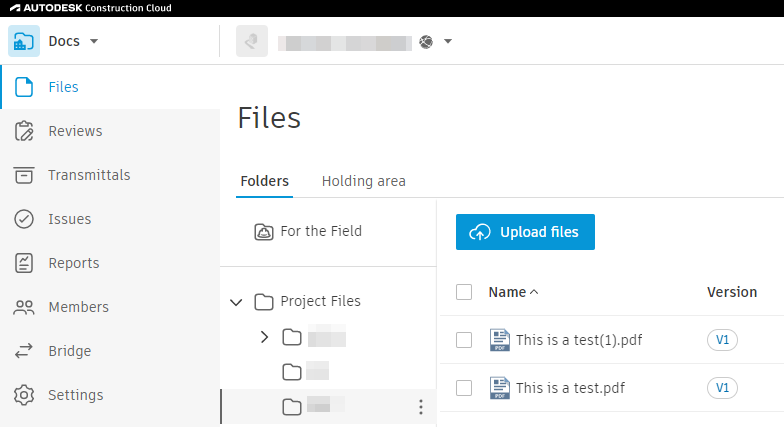Open the Settings gear icon
Image resolution: width=784 pixels, height=427 pixels.
tap(24, 395)
